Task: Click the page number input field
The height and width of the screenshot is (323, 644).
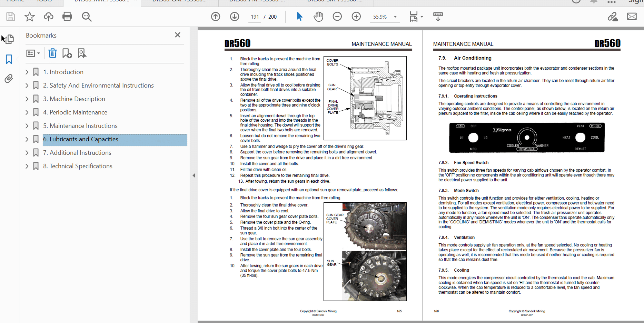Action: pyautogui.click(x=255, y=17)
